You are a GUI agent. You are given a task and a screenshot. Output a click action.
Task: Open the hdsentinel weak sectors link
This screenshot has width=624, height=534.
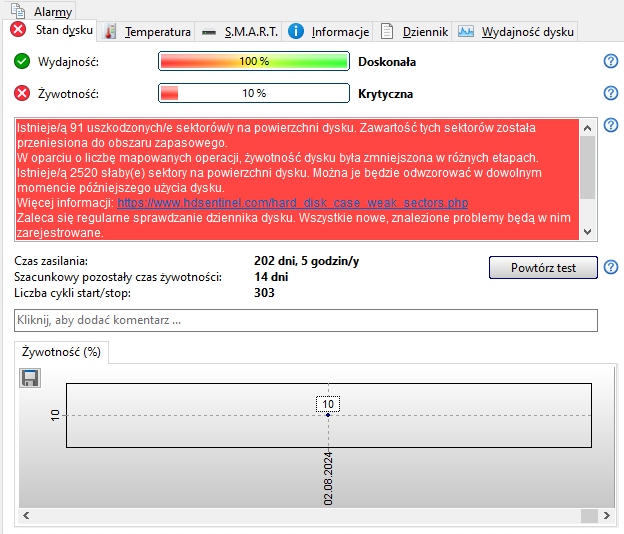(292, 203)
